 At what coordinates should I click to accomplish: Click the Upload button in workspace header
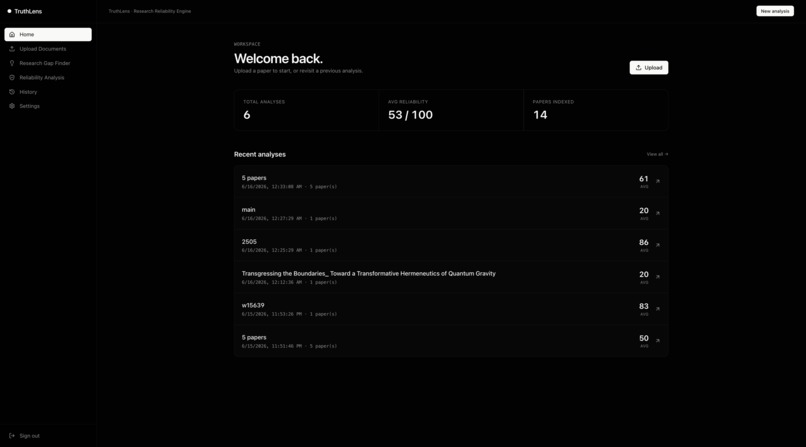pyautogui.click(x=649, y=67)
